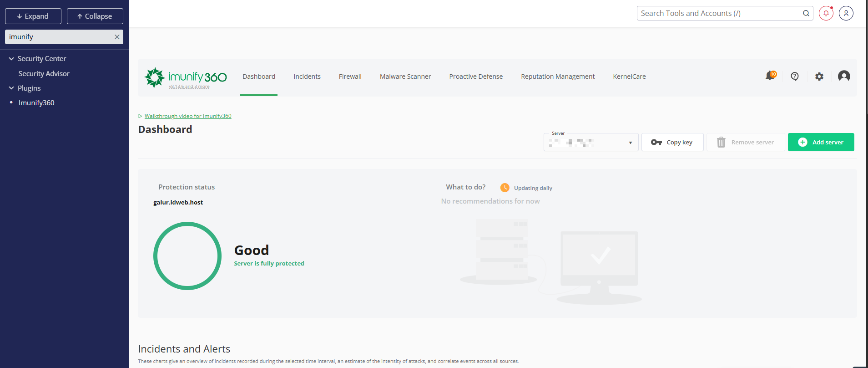The image size is (868, 368).
Task: Click the Imunify360 logo
Action: 186,77
